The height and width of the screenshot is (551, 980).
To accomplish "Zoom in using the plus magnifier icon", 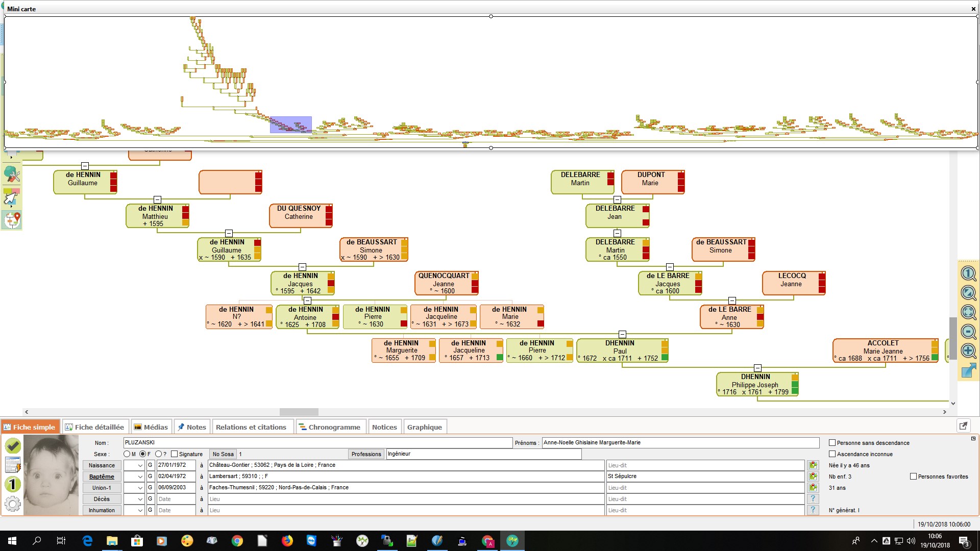I will pos(968,351).
